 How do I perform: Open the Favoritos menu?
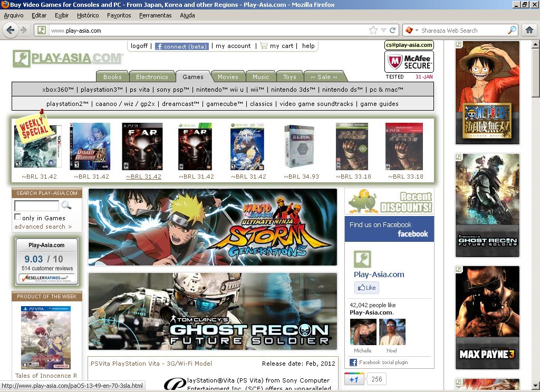[x=119, y=15]
